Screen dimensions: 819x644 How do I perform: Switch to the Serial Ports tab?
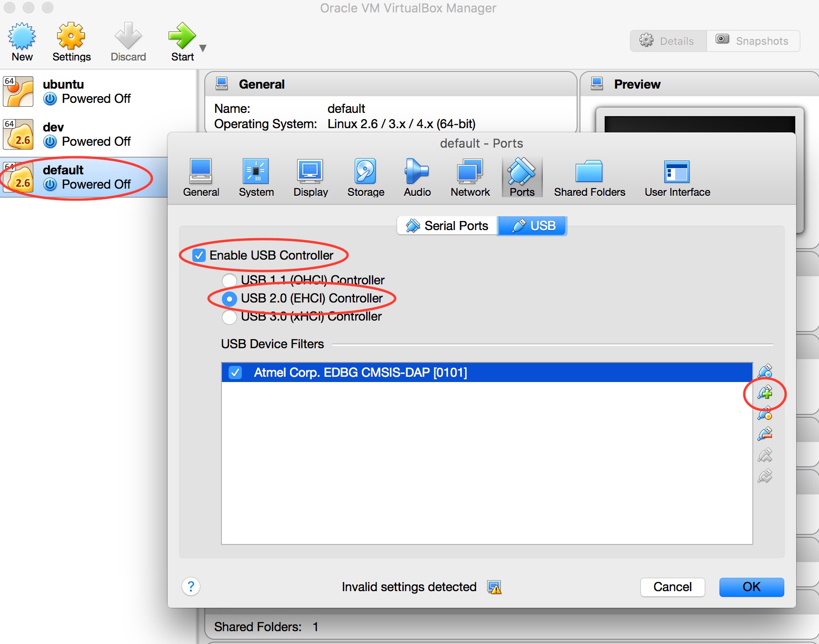[x=446, y=225]
